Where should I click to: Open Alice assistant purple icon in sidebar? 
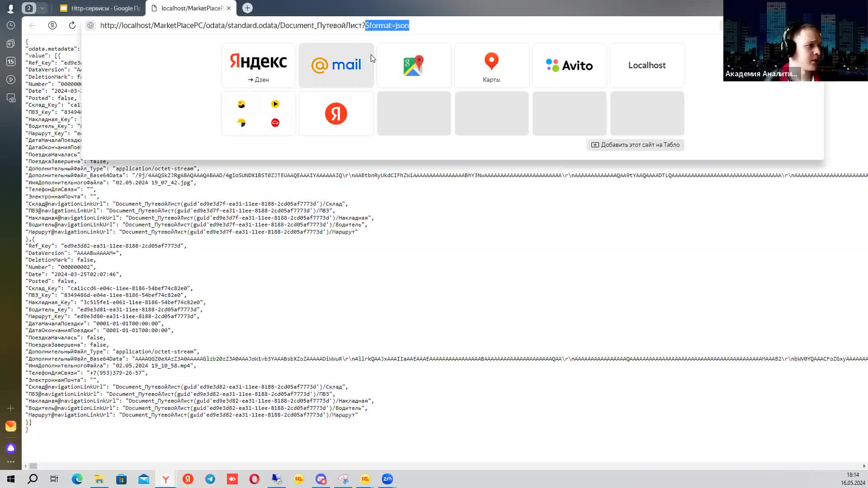[11, 448]
